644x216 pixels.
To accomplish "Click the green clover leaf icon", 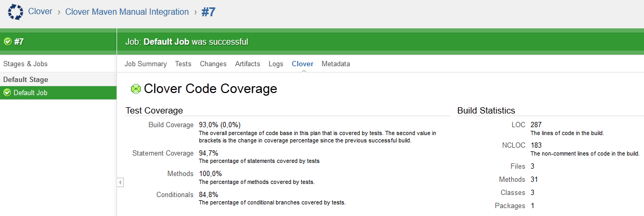I will coord(136,89).
